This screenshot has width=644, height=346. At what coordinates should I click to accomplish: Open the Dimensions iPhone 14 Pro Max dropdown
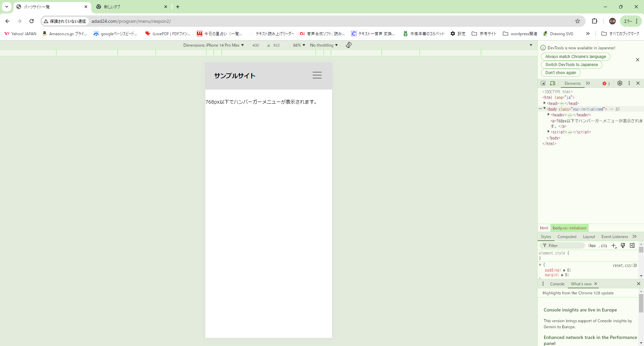(213, 45)
